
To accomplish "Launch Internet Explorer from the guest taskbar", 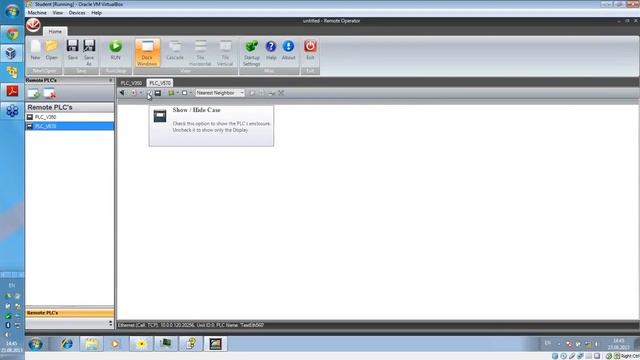I will coord(67,344).
